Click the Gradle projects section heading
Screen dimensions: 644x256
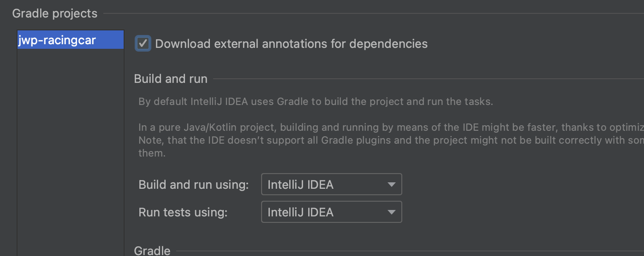[55, 13]
